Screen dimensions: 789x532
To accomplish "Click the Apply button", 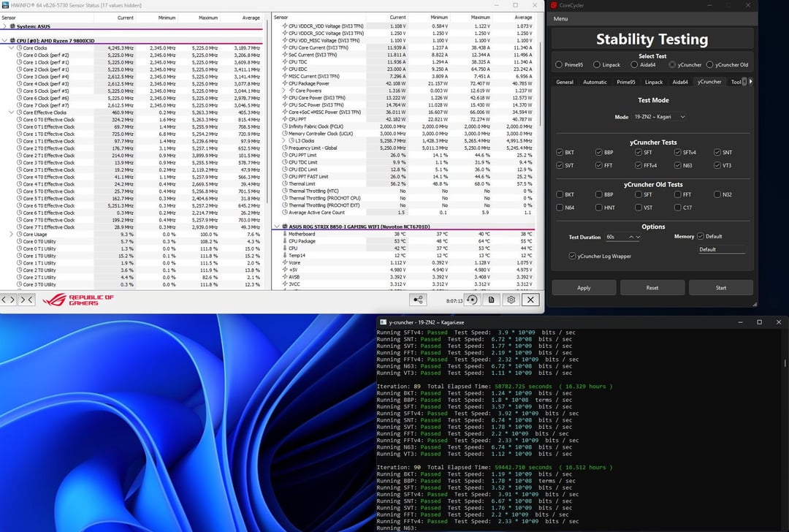I will pyautogui.click(x=584, y=288).
